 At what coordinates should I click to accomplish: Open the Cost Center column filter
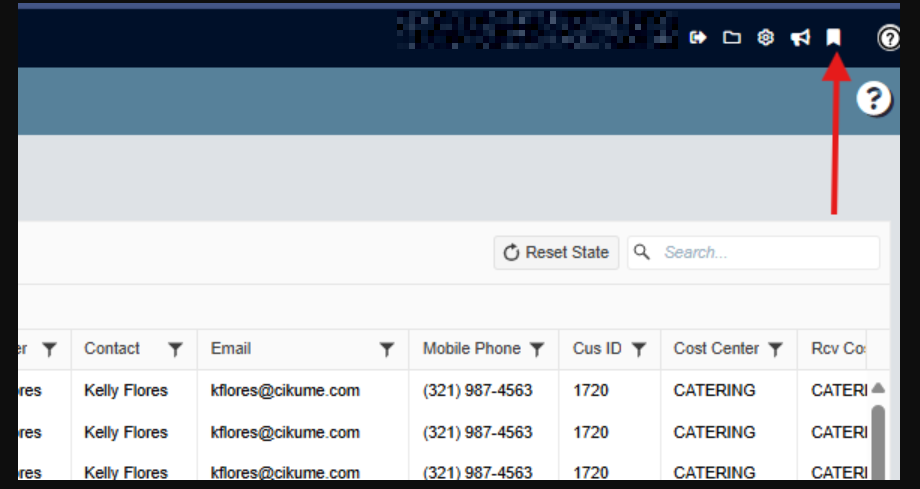click(775, 349)
